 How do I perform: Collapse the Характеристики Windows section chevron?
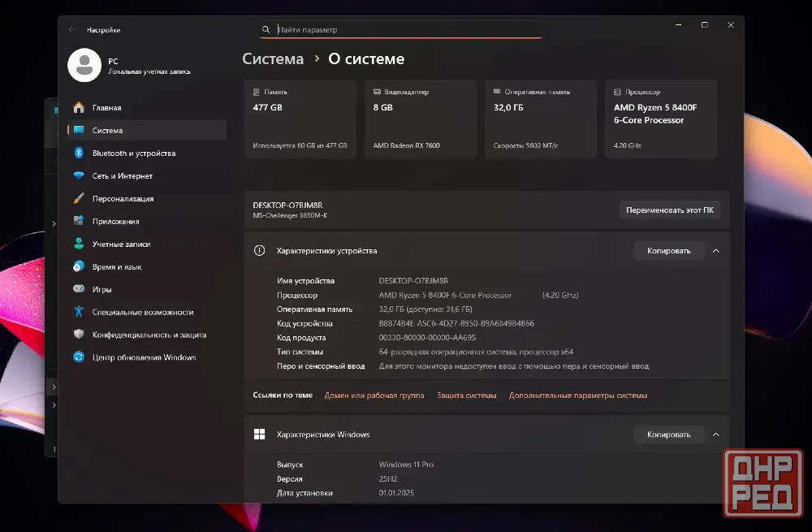(715, 434)
